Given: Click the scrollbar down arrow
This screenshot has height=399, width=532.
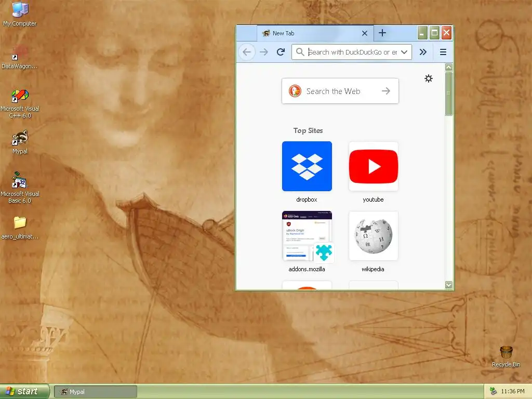Looking at the screenshot, I should [x=448, y=285].
